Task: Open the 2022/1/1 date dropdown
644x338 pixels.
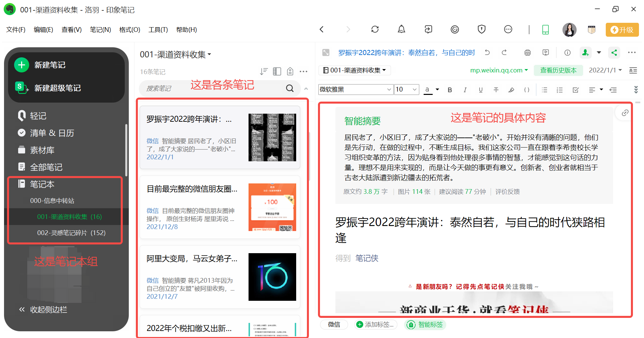Action: [605, 70]
